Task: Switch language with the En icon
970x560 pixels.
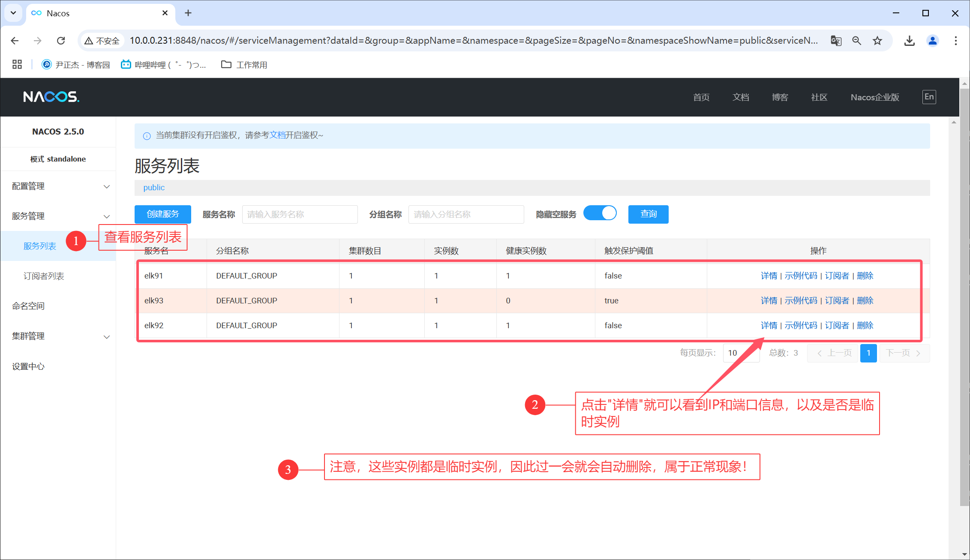Action: click(x=929, y=97)
